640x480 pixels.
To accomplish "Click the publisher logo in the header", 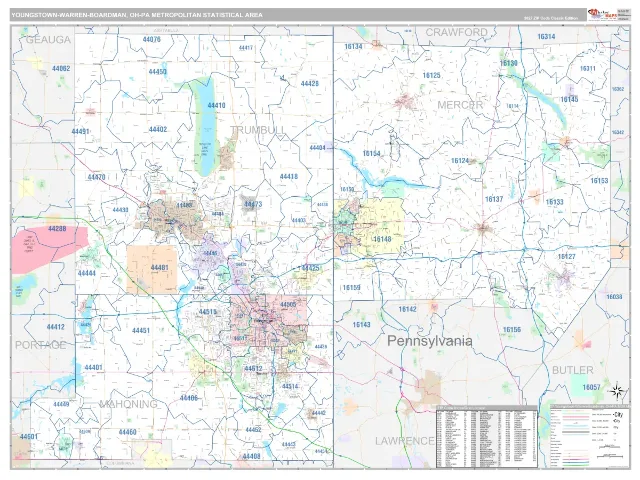I will point(602,14).
